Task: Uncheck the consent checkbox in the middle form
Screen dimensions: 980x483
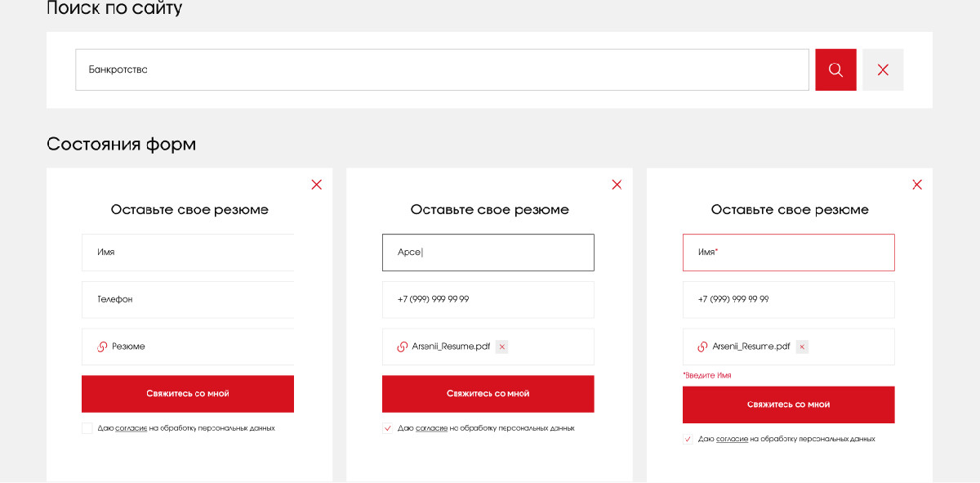Action: [388, 428]
